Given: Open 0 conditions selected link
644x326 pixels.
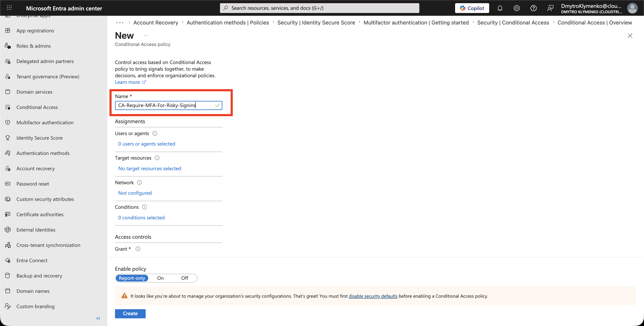Looking at the screenshot, I should (x=141, y=218).
